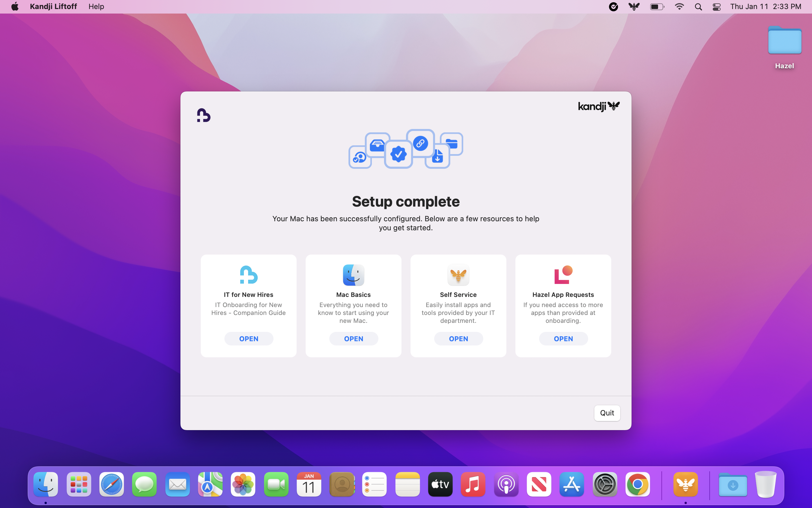Click the 'Mac Basics' card title
The width and height of the screenshot is (812, 508).
[354, 295]
